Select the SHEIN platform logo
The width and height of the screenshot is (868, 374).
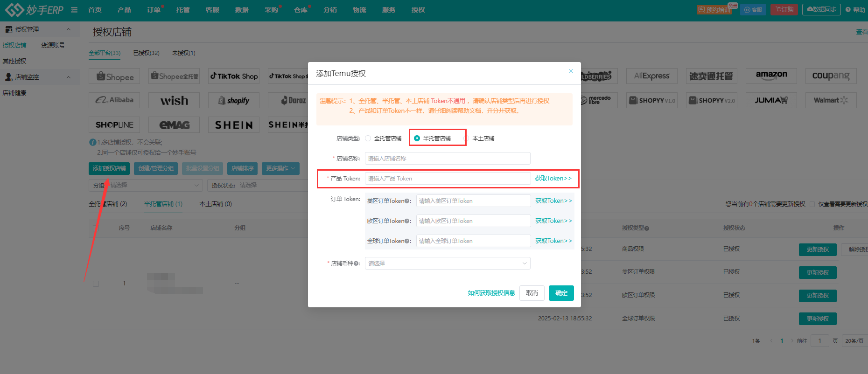(234, 125)
